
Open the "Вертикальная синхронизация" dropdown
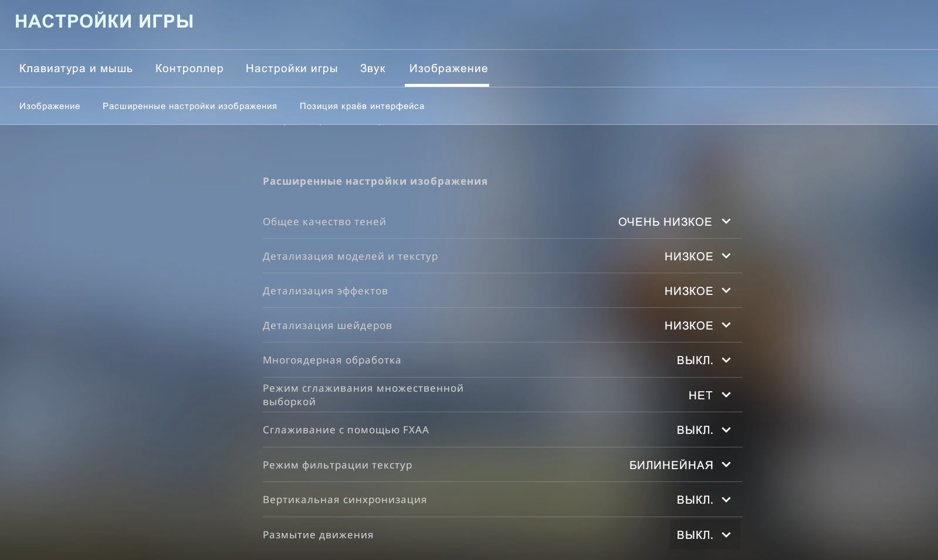point(705,500)
